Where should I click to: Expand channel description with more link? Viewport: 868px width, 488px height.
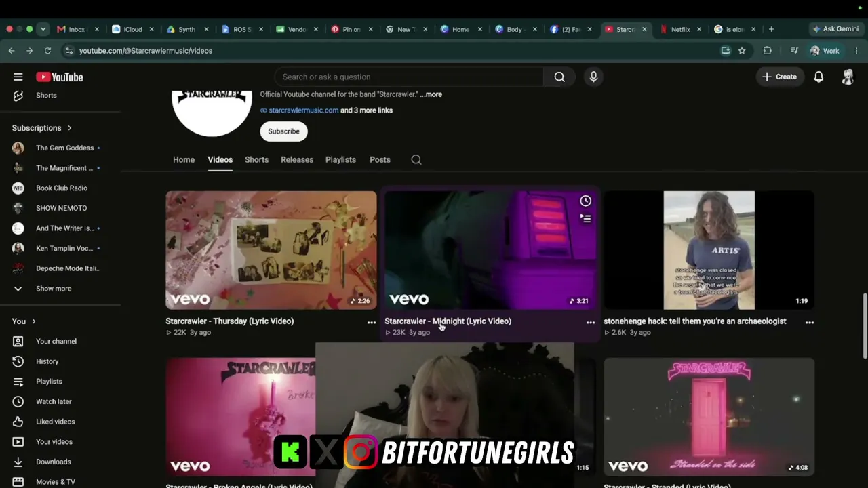pyautogui.click(x=431, y=94)
